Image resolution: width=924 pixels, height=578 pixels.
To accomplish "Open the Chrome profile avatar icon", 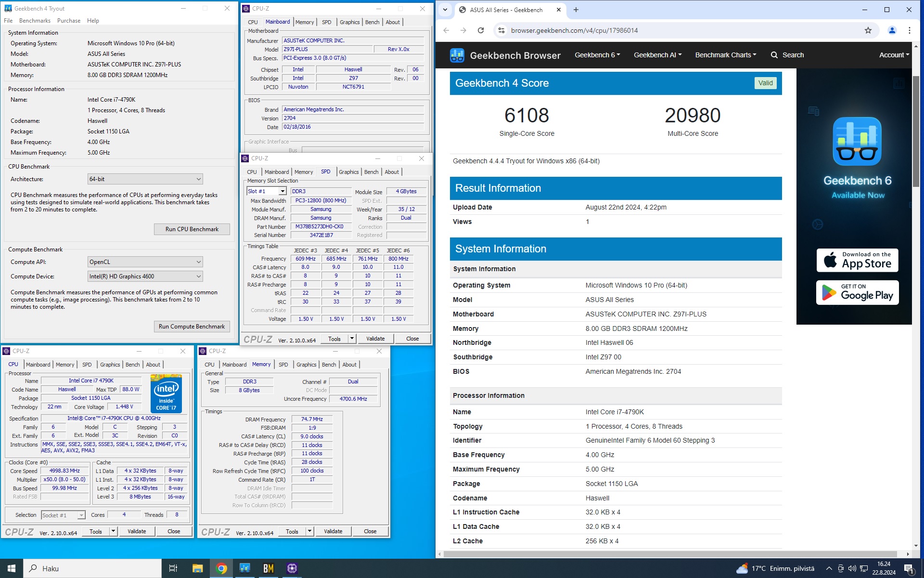I will tap(892, 30).
